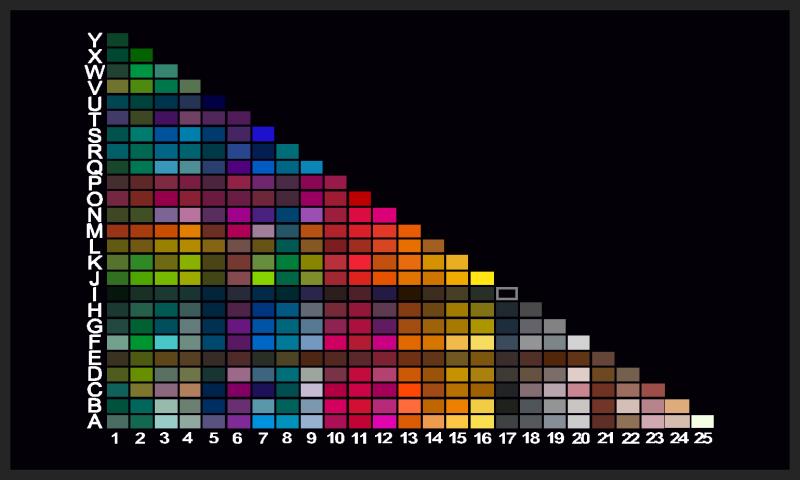800x480 pixels.
Task: Choose the purple swatch at A6
Action: pos(239,422)
